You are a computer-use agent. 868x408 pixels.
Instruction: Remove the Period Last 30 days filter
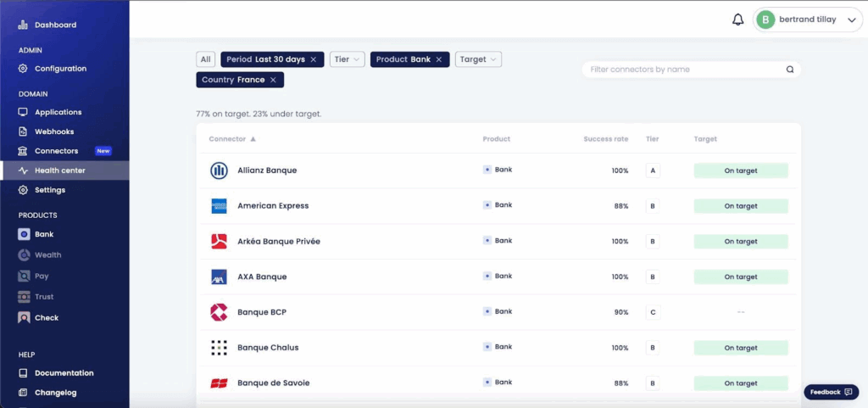point(314,59)
